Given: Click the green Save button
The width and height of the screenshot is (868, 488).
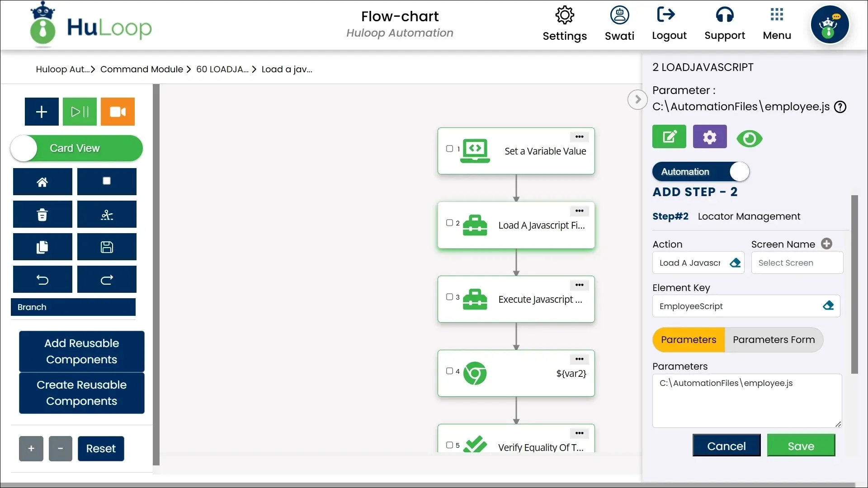Looking at the screenshot, I should (801, 446).
